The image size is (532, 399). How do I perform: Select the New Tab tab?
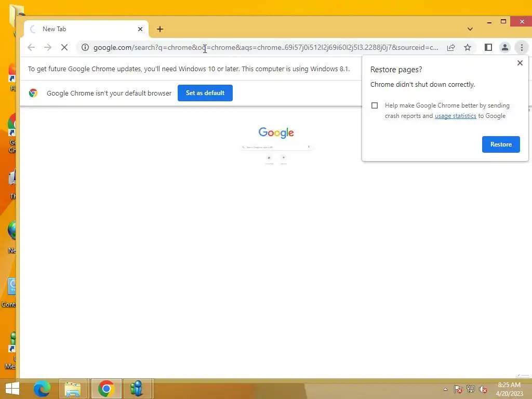(86, 29)
